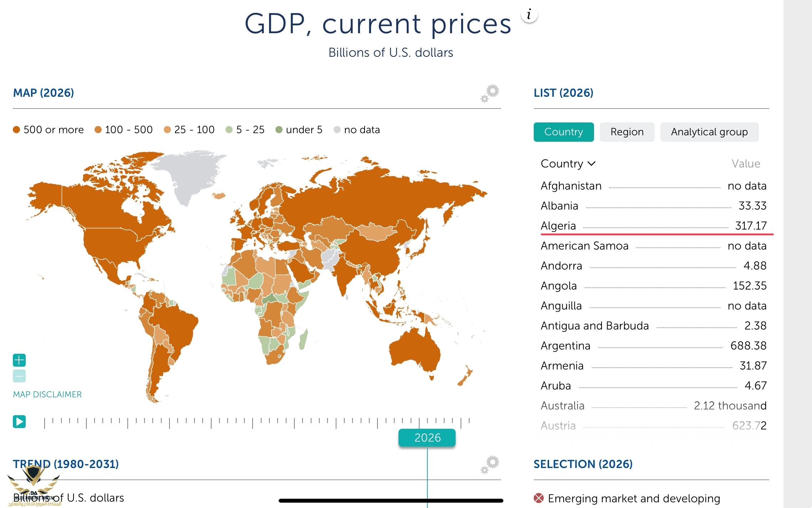Sort list by Value column header
The height and width of the screenshot is (508, 812).
coord(746,164)
